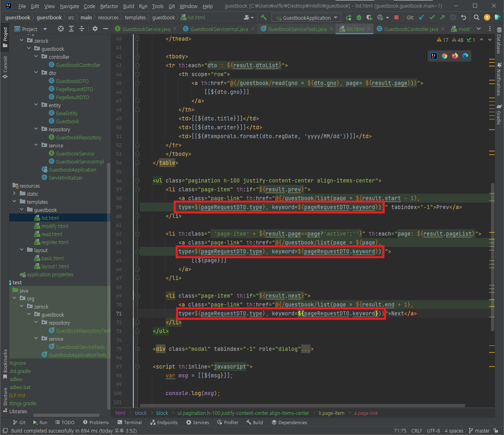
Task: Click the Project panel horizontal scrollbar
Action: click(66, 415)
